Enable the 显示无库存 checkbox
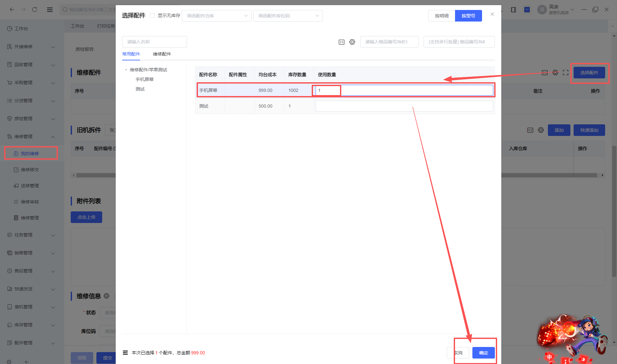The image size is (617, 364). pyautogui.click(x=152, y=15)
